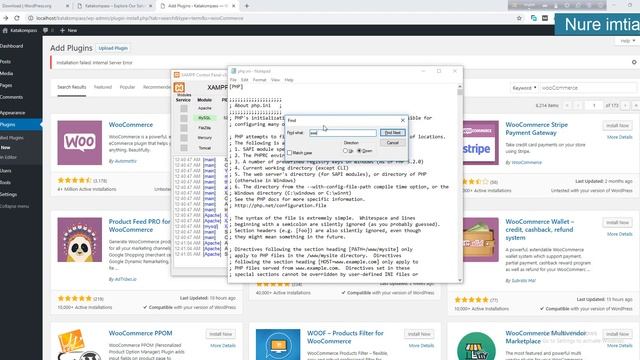Collapse the WordPress sidebar menu

[x=15, y=206]
